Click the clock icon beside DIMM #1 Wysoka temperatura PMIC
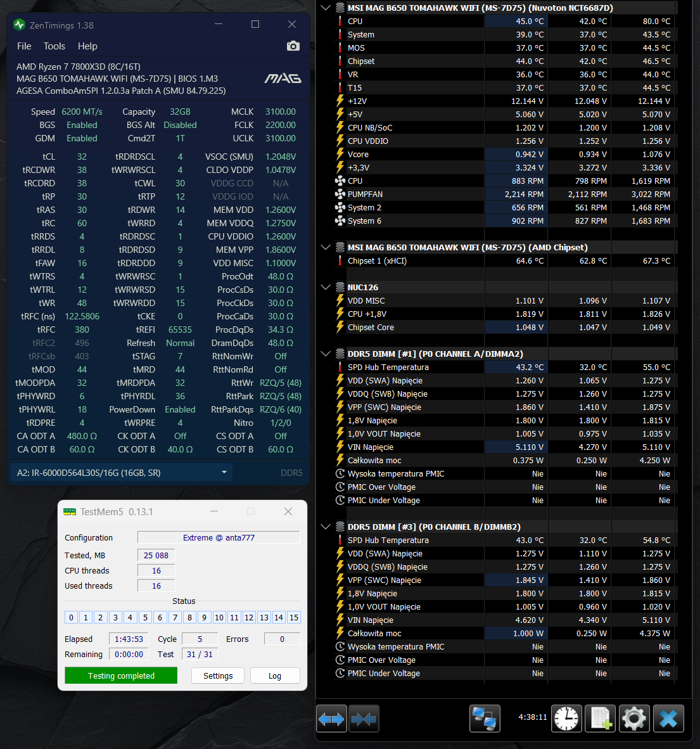This screenshot has height=749, width=700. tap(340, 473)
